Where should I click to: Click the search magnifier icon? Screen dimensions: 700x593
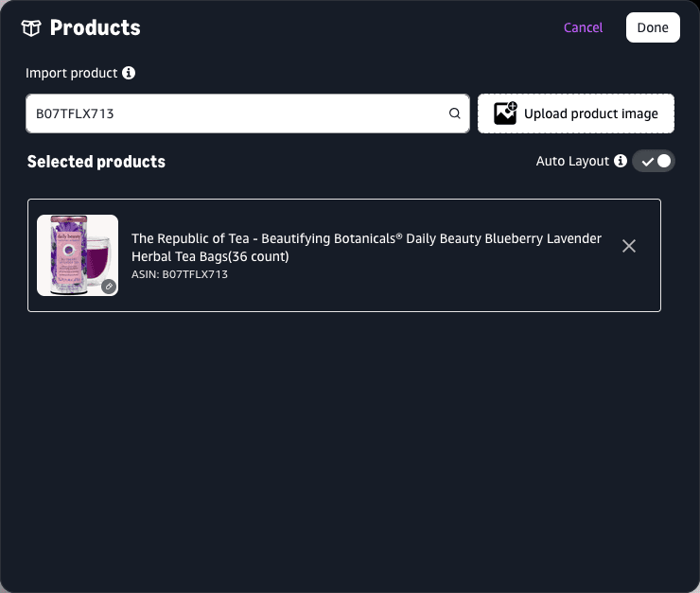tap(454, 113)
